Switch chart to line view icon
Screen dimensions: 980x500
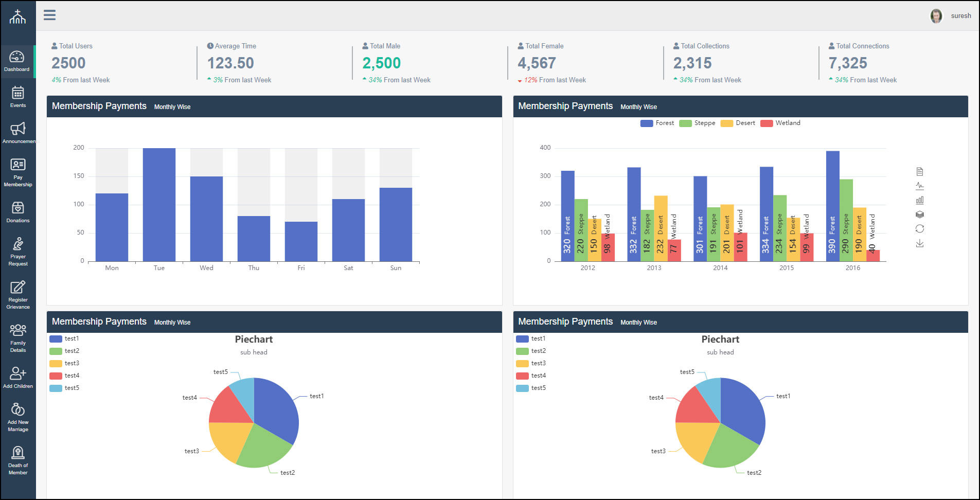pos(920,186)
